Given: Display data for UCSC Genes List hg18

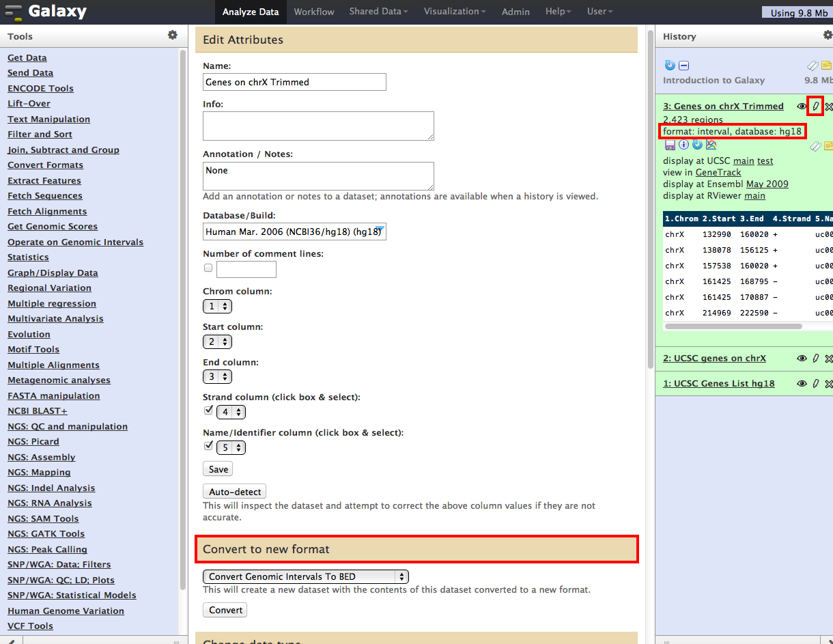Looking at the screenshot, I should 802,384.
